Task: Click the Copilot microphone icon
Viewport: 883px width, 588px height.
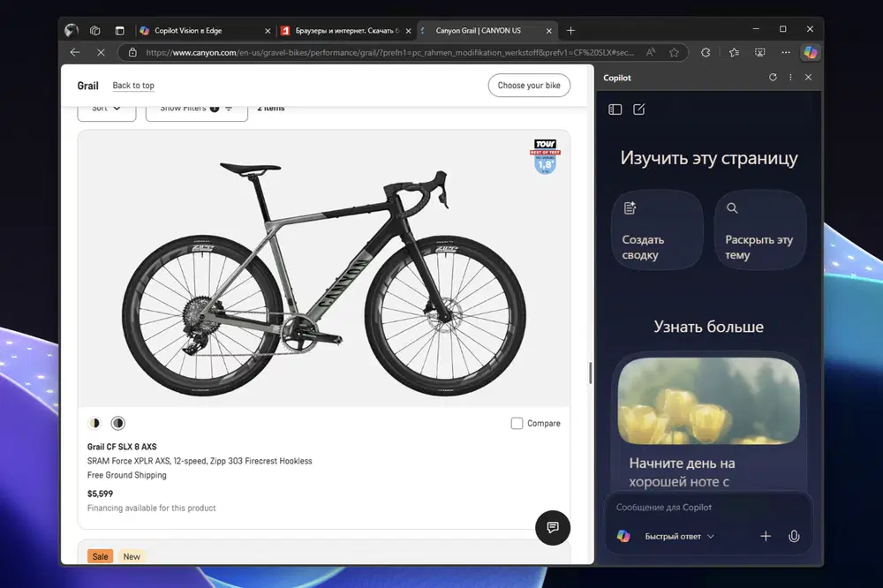Action: tap(794, 536)
